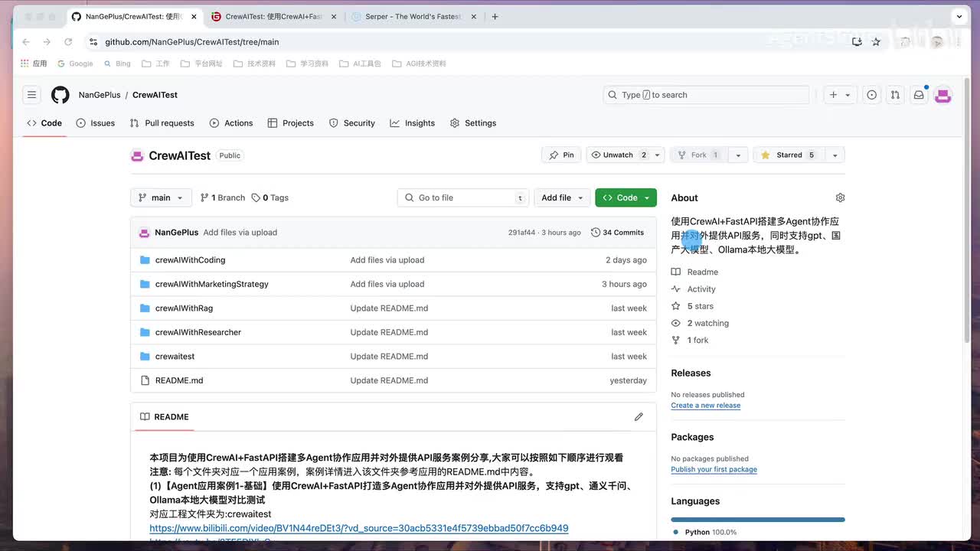Open the Add file dropdown

(562, 197)
